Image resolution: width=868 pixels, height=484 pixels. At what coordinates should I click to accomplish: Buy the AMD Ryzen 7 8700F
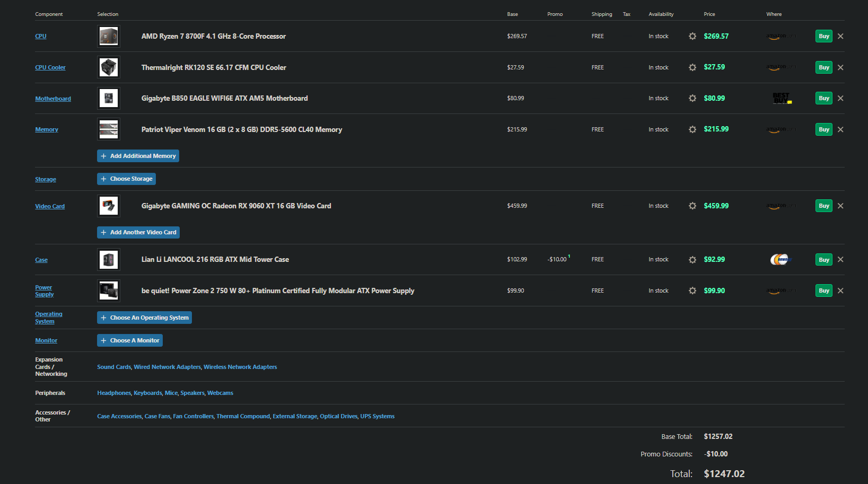coord(823,36)
